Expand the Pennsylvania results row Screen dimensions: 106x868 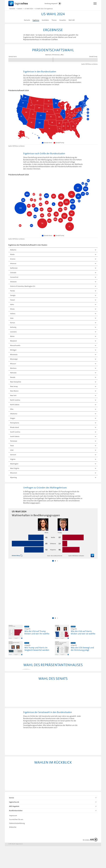click(53, 422)
